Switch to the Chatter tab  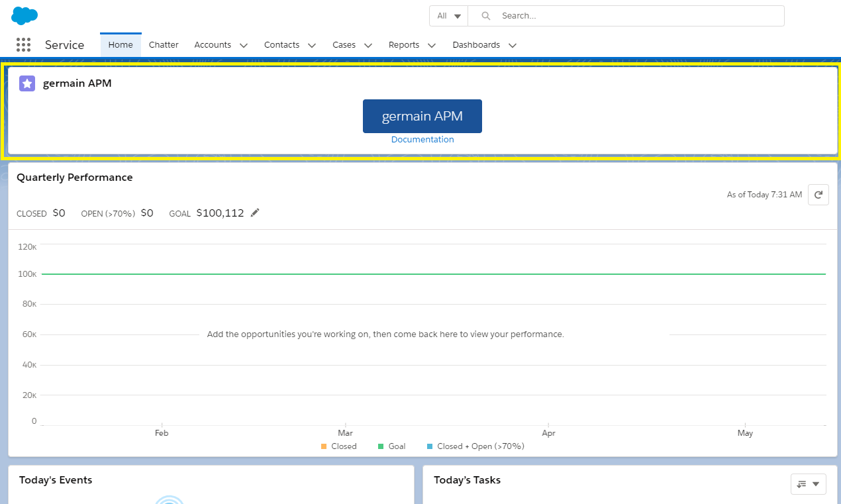coord(164,44)
